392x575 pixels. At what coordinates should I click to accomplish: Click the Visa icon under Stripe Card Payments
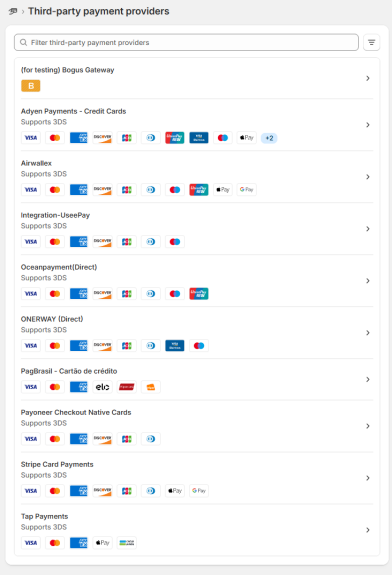tap(31, 491)
